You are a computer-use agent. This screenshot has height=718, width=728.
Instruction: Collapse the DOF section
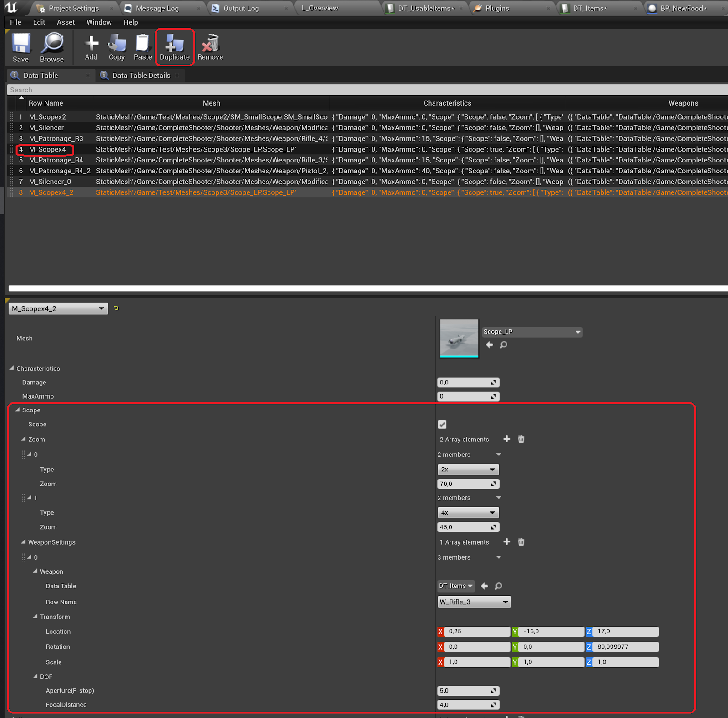(x=35, y=677)
